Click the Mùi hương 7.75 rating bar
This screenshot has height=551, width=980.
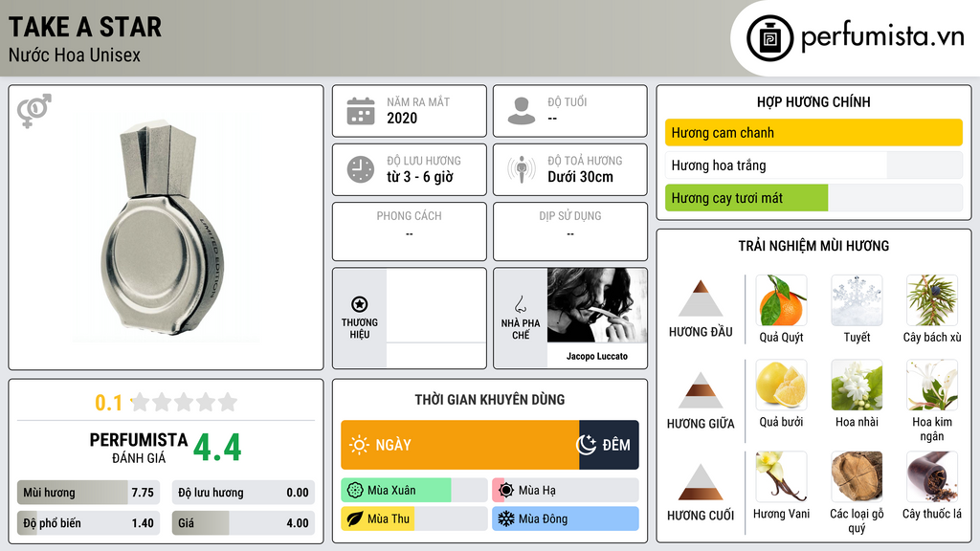tap(88, 493)
